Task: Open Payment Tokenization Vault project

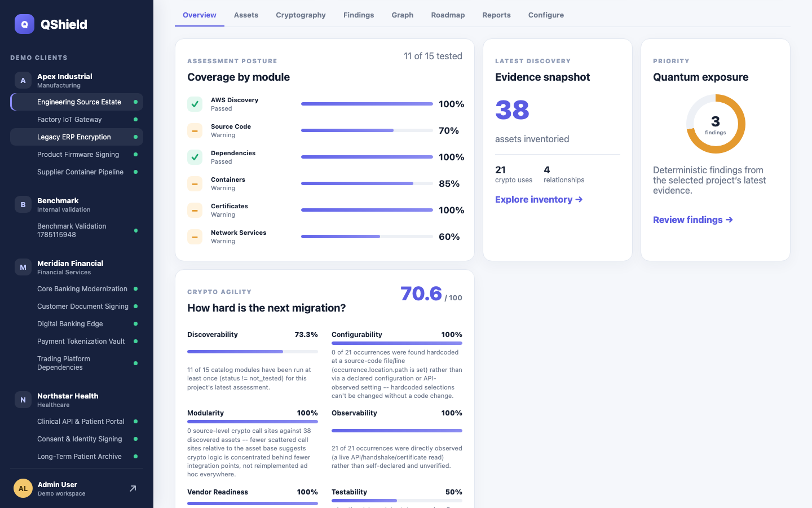Action: [x=77, y=341]
